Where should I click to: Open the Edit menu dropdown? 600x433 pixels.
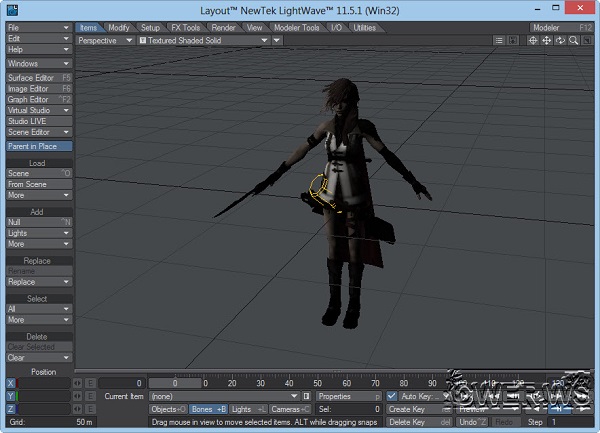39,38
